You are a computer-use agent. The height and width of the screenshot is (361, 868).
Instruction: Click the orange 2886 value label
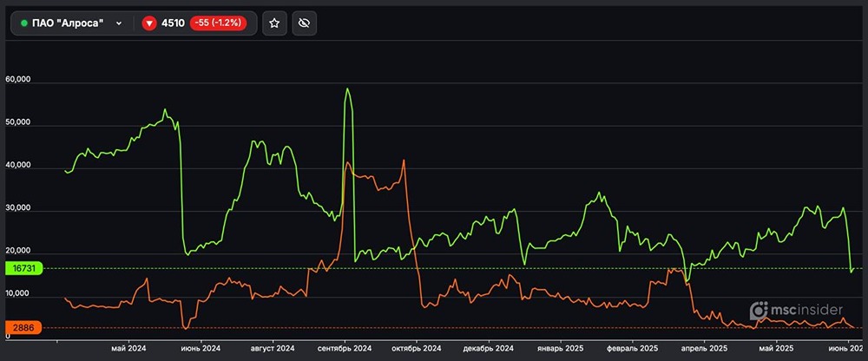[23, 328]
